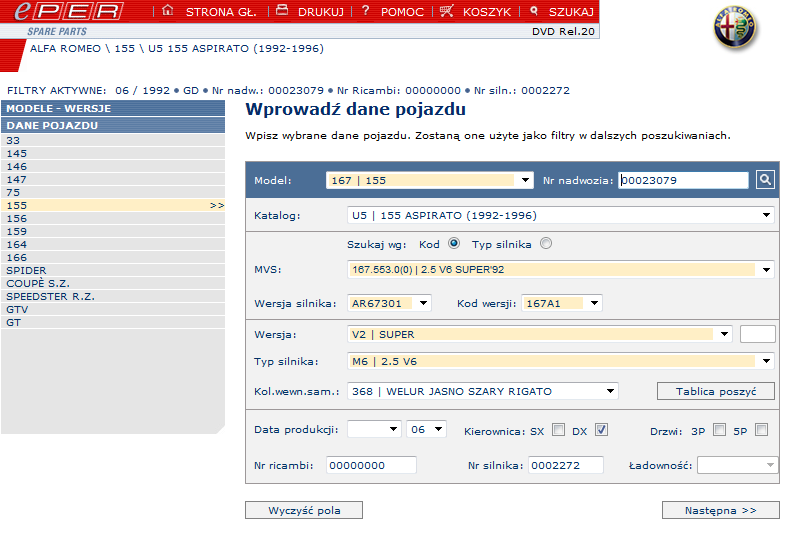Select model 75 in the list

[x=113, y=192]
